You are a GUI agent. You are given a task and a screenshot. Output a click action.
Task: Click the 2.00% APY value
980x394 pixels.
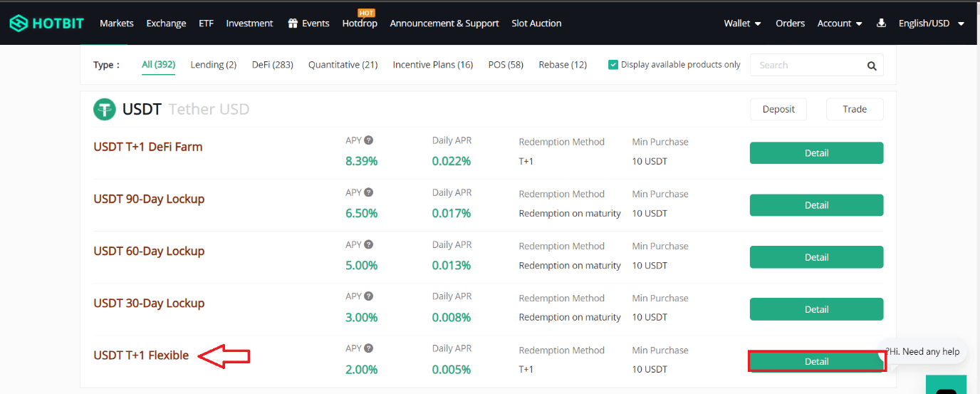click(x=362, y=369)
